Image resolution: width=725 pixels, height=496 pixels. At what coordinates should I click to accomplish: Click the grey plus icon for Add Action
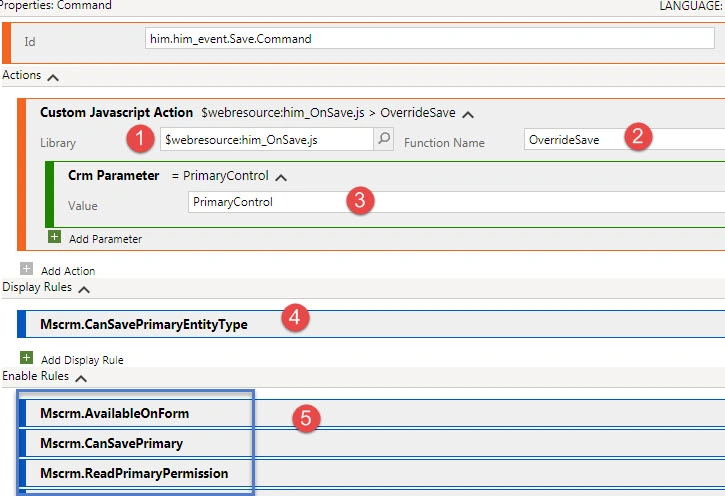[x=26, y=269]
